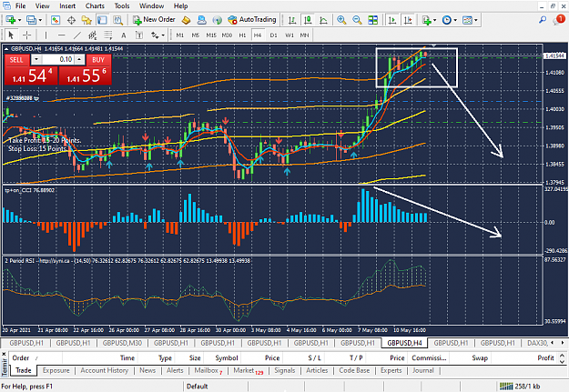Decrease trade volume with down arrow
The image size is (569, 392).
tap(36, 59)
